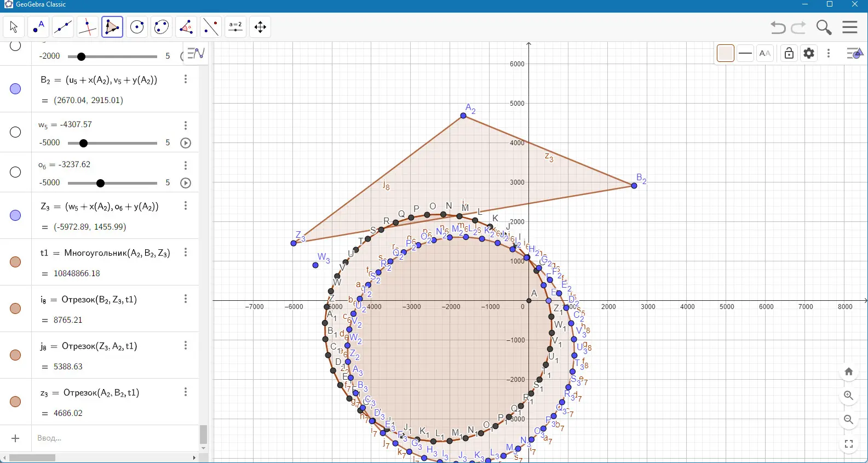Toggle the lock object icon

click(789, 53)
